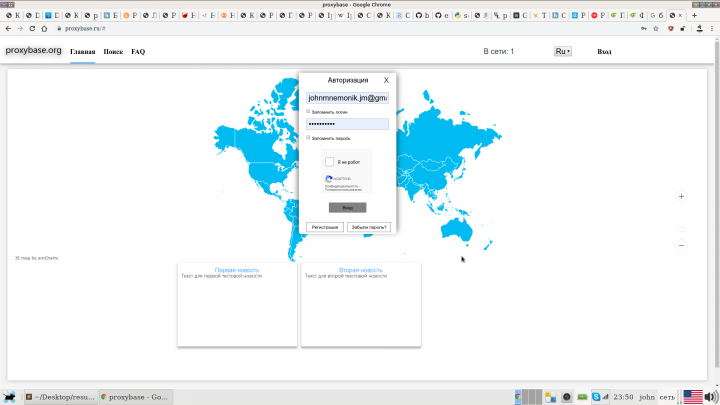Zoom in the map with plus
Viewport: 720px width, 405px height.
pyautogui.click(x=681, y=197)
